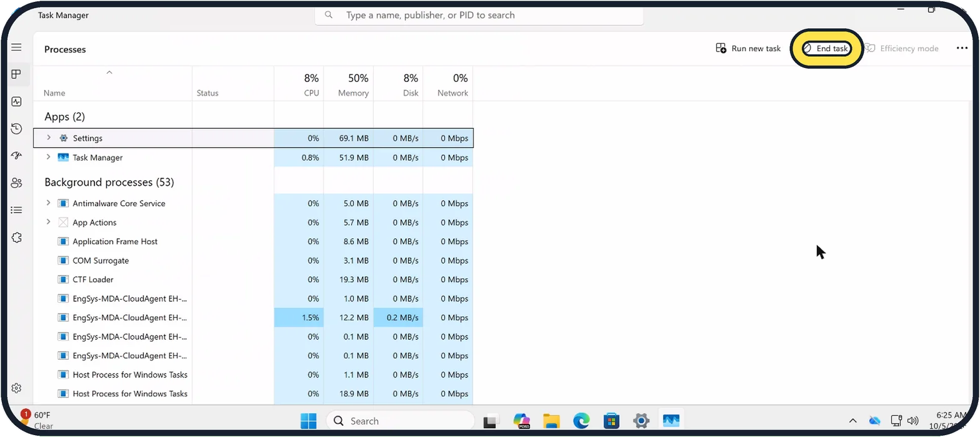Open File Explorer from the taskbar
This screenshot has height=437, width=980.
point(551,421)
